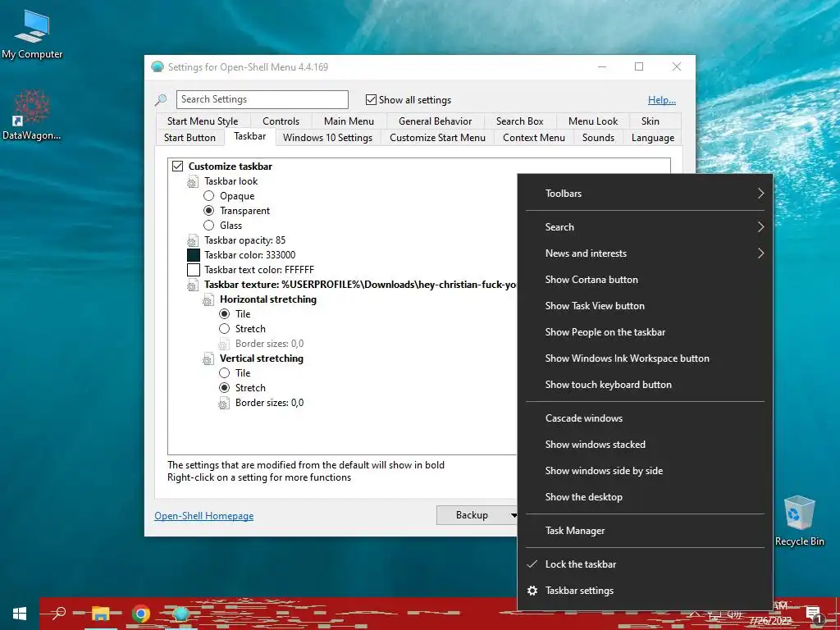Viewport: 840px width, 630px height.
Task: Open Task Manager from the context menu
Action: [x=645, y=531]
